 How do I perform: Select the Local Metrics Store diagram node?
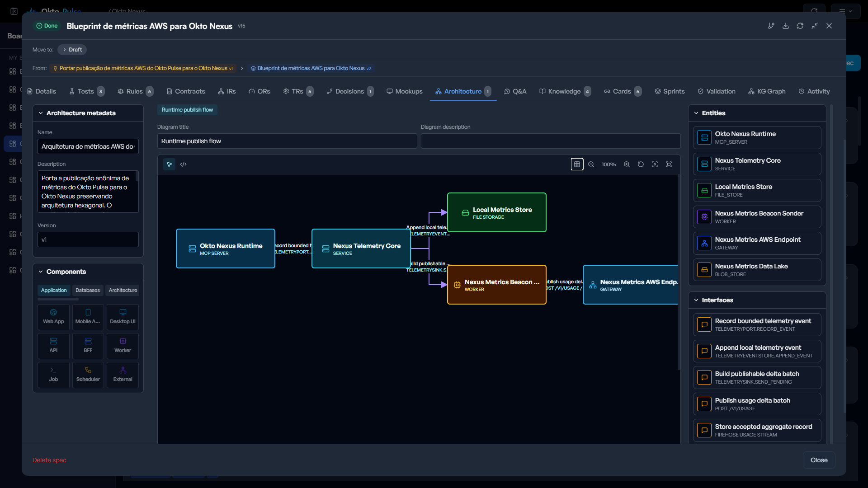point(497,212)
